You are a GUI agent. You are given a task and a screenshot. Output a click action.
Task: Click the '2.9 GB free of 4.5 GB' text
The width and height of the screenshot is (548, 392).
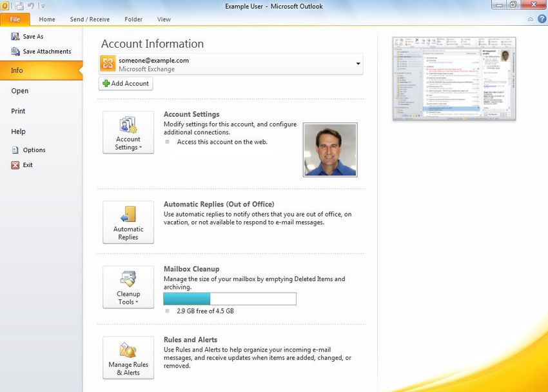tap(205, 311)
